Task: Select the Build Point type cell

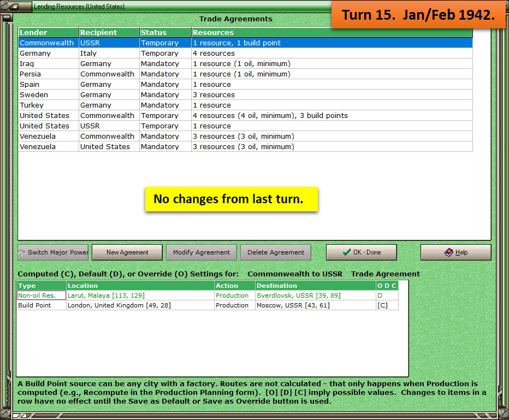Action: click(42, 305)
